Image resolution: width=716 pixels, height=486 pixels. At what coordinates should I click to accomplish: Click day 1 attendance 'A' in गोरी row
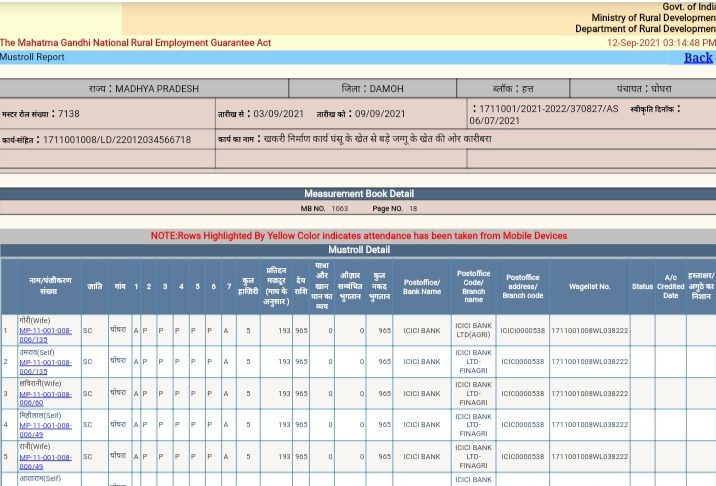[136, 330]
